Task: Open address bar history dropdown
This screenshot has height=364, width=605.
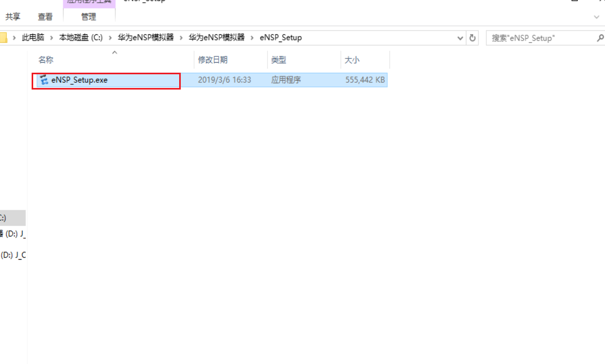Action: point(460,38)
